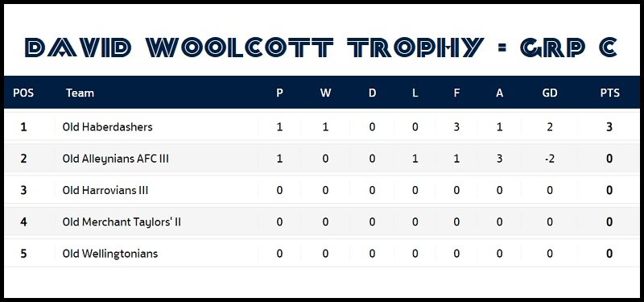Viewport: 644px width, 302px height.
Task: Select Old Wellingtonians team name
Action: click(110, 254)
